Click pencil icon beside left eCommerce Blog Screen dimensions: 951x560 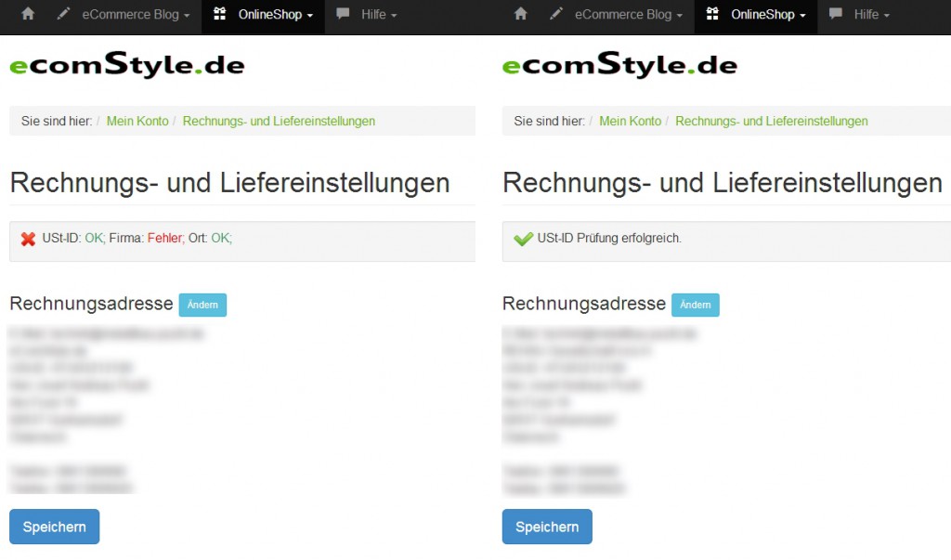[x=63, y=13]
